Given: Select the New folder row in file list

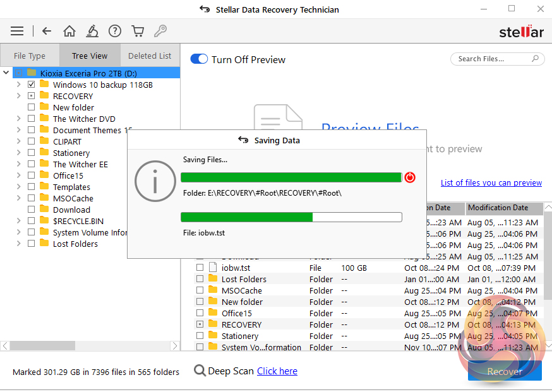Looking at the screenshot, I should pos(368,302).
